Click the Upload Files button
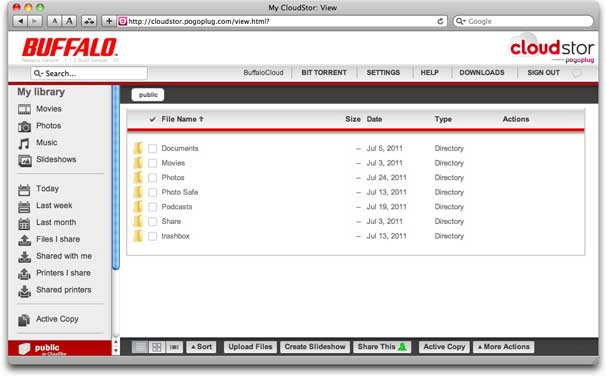Image resolution: width=606 pixels, height=377 pixels. pos(250,347)
